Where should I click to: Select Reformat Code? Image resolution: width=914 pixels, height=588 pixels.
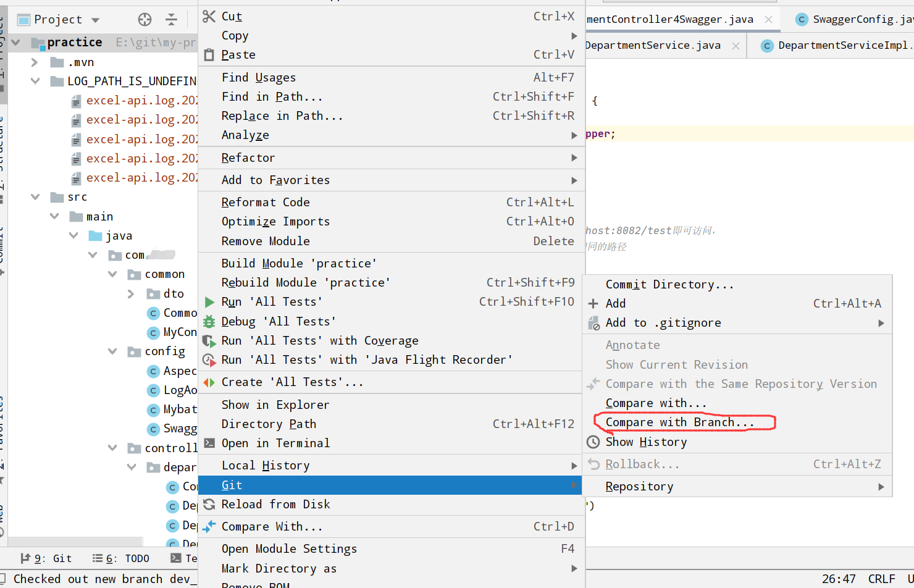392,202
